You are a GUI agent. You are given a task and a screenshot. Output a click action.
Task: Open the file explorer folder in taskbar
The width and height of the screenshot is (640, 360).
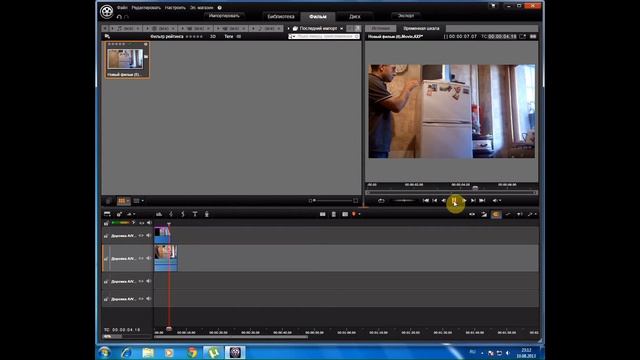[148, 352]
